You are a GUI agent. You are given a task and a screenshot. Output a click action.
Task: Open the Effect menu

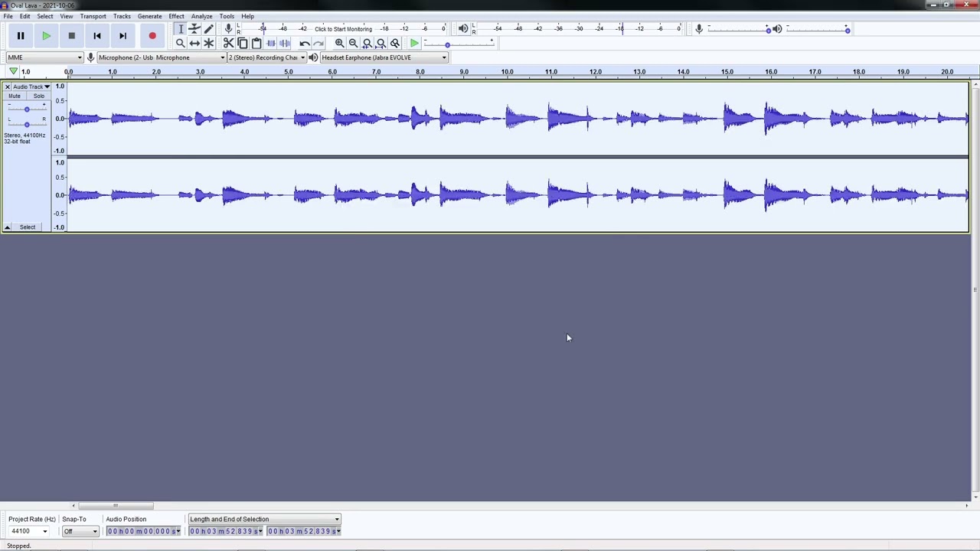pos(177,16)
